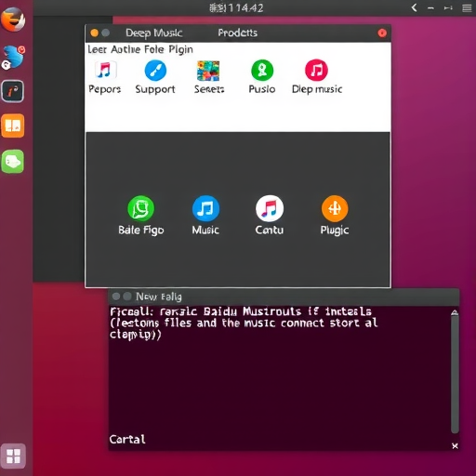
Task: Open Thunderbird from the dock
Action: [14, 57]
